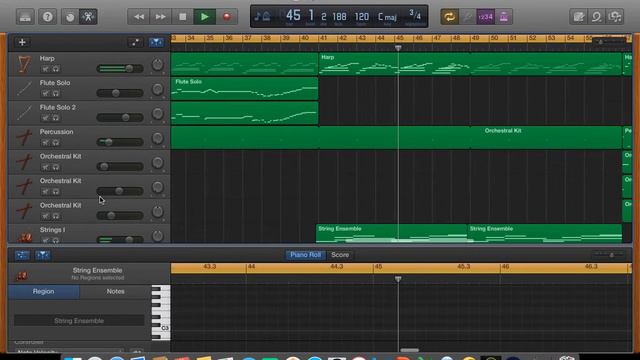
Task: Change the tempo value 120
Action: tap(362, 17)
